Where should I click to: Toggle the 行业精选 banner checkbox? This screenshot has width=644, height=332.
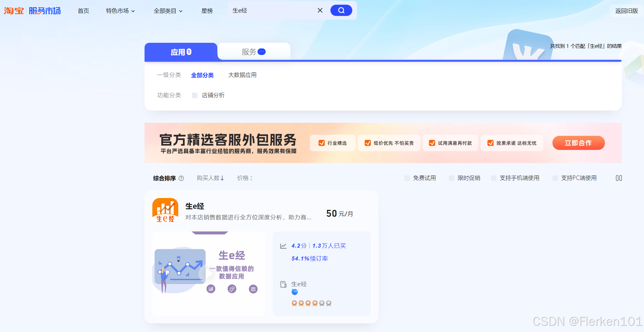pos(322,143)
